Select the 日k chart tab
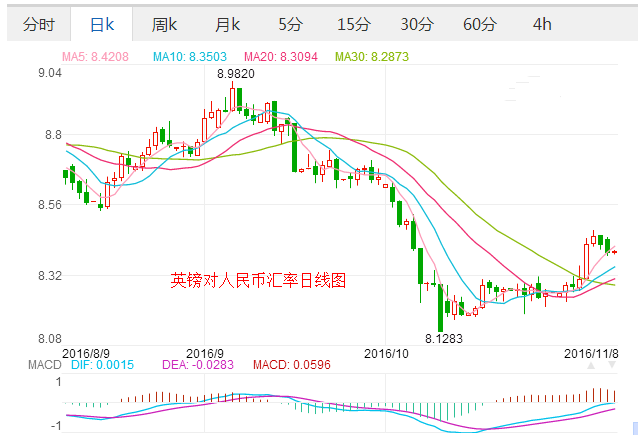Image resolution: width=638 pixels, height=435 pixels. tap(101, 23)
